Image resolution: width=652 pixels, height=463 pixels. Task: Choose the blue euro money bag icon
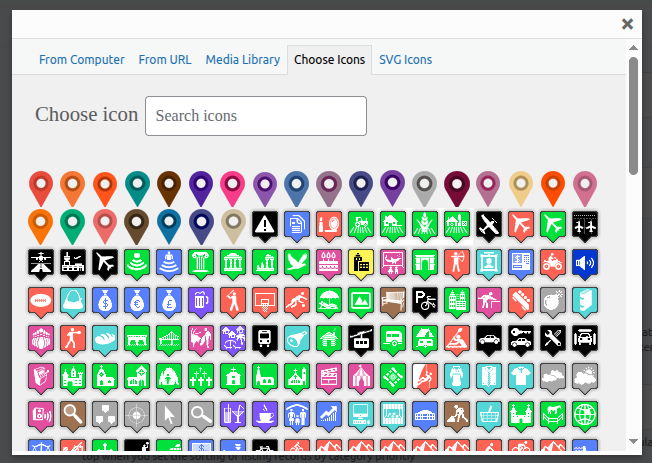pos(137,303)
